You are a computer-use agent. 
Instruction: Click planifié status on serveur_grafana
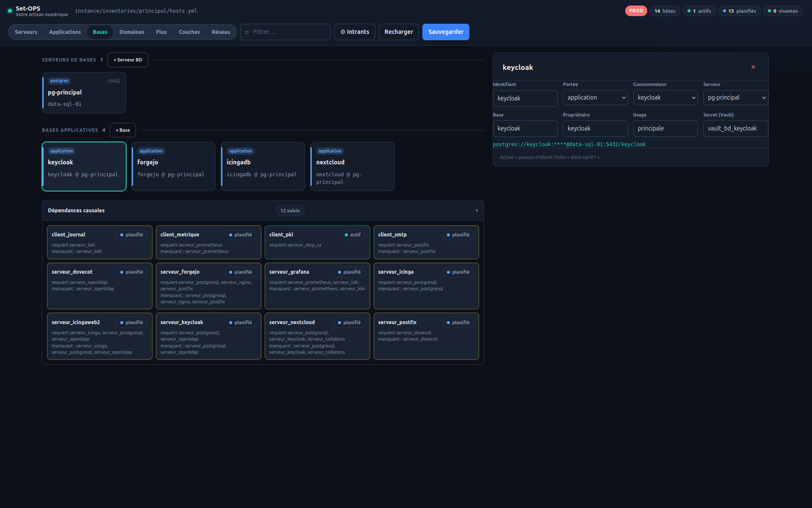click(x=349, y=272)
